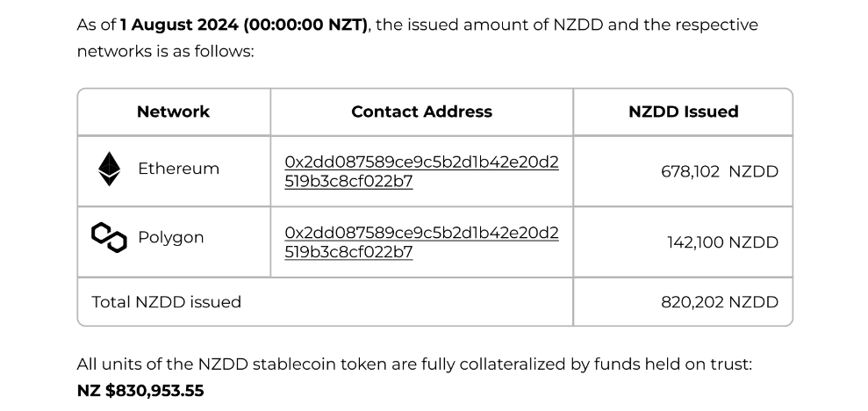868x411 pixels.
Task: Open the Ethereum contract address link
Action: point(421,171)
